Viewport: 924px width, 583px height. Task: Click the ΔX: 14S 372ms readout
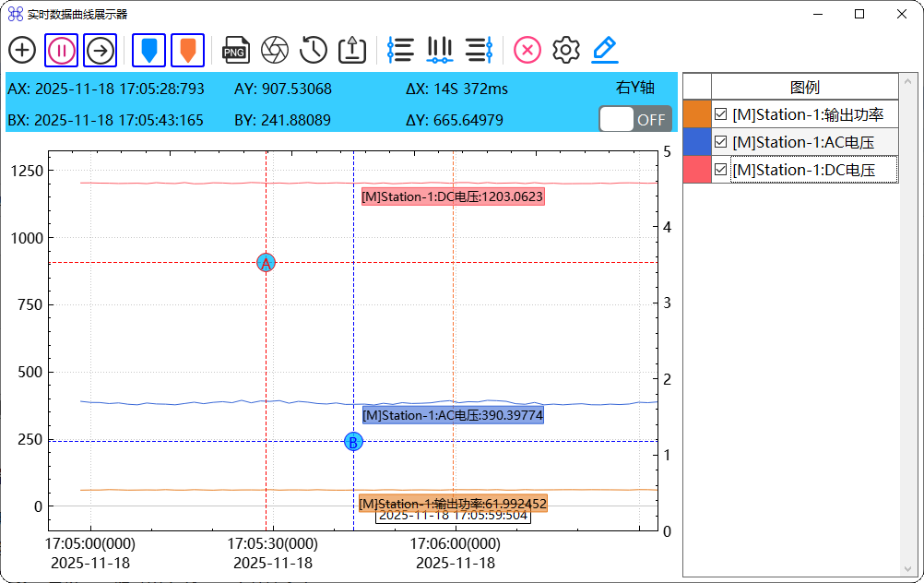[456, 89]
